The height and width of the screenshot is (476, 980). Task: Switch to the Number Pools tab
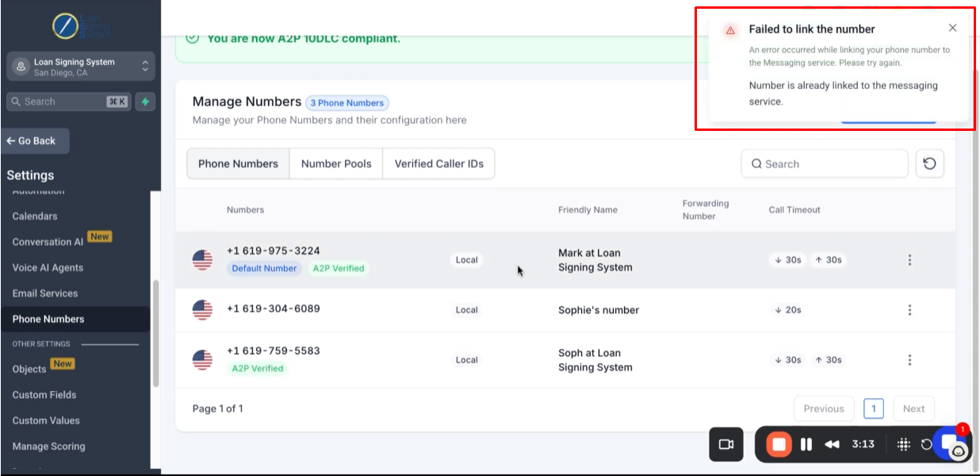tap(336, 163)
